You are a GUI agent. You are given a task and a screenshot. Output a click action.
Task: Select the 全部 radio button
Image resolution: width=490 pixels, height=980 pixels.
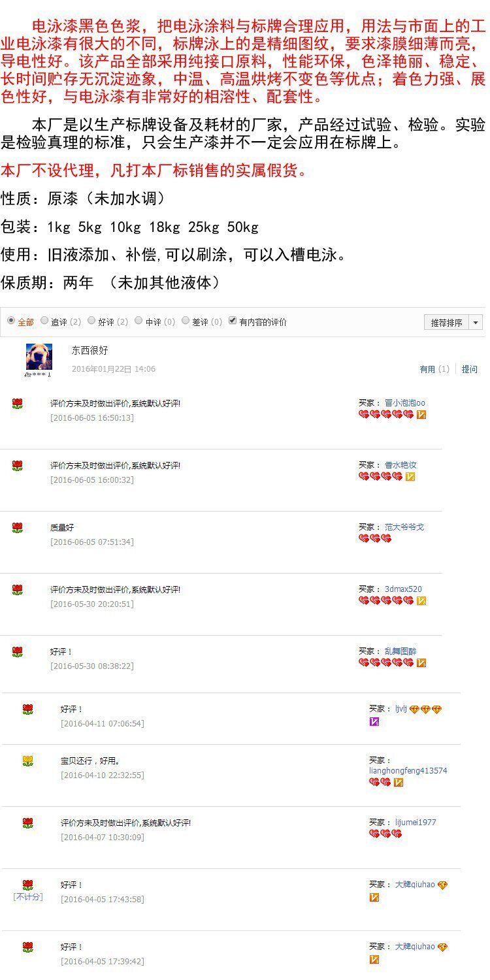11,321
